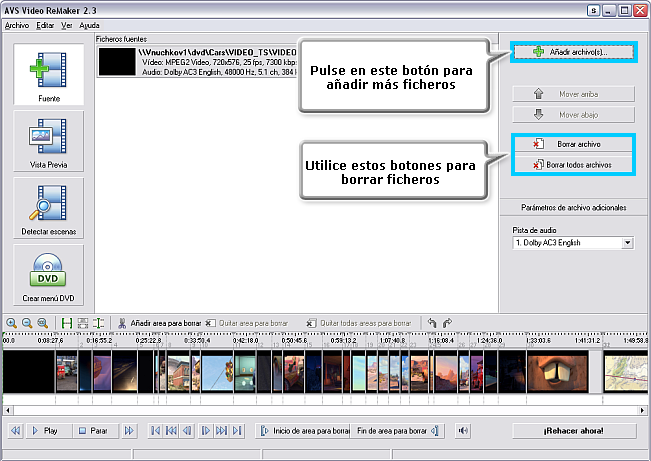Click timeline ruler at 0:42:18.0
Image resolution: width=651 pixels, height=461 pixels.
coord(246,340)
